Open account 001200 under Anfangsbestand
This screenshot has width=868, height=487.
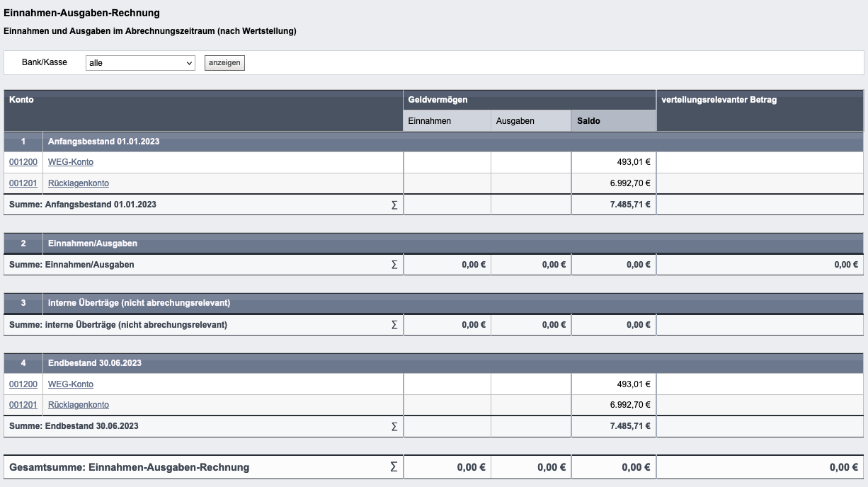(x=23, y=162)
